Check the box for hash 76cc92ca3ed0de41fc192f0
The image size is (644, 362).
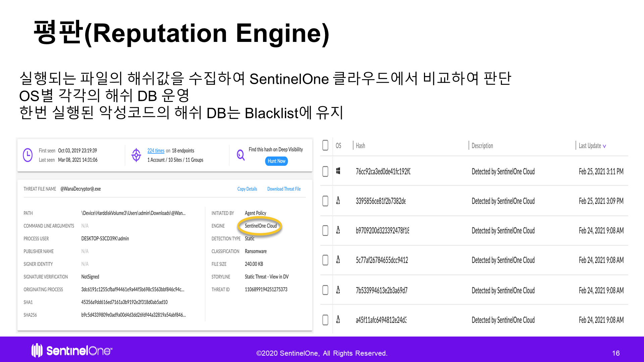325,171
